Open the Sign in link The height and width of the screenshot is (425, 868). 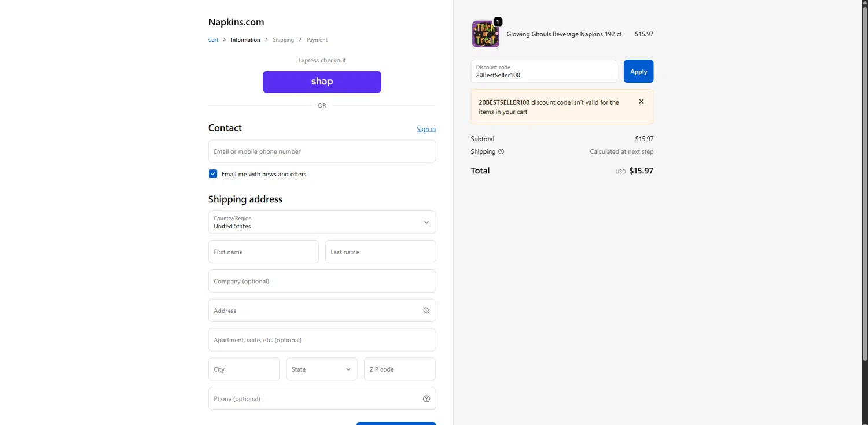[426, 129]
